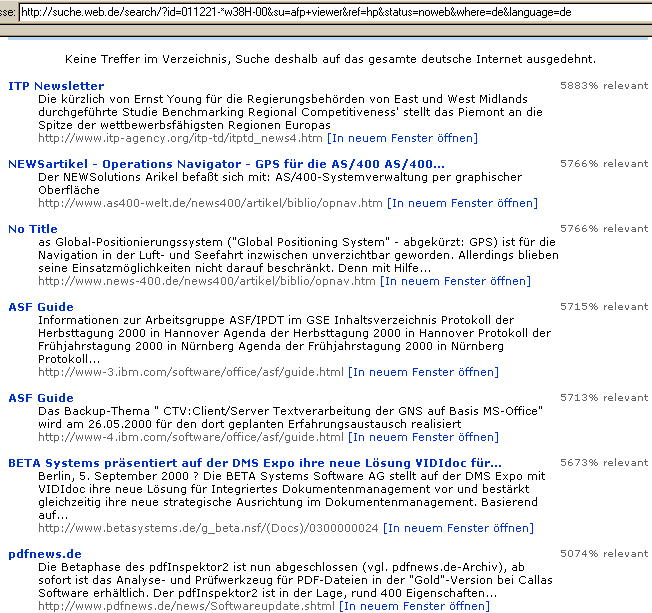The width and height of the screenshot is (652, 613).
Task: Click the pdfnews.de Softwareupdate.shtml URL text
Action: click(186, 606)
